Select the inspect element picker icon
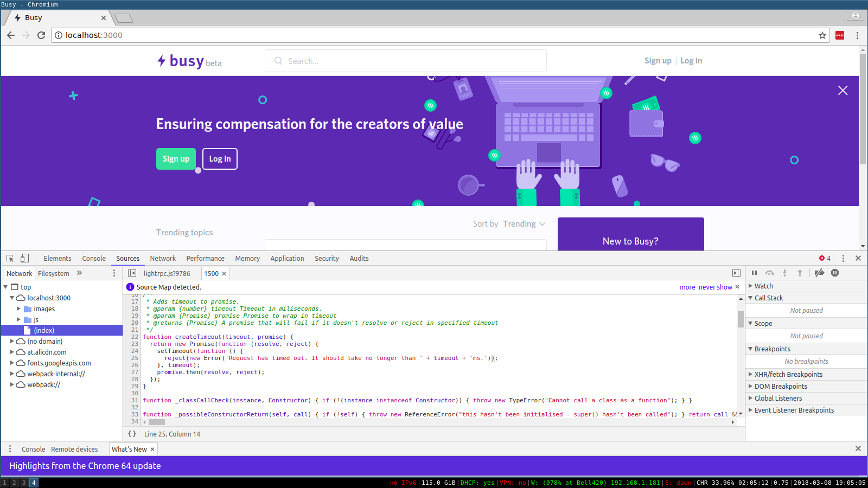This screenshot has width=868, height=488. 9,258
